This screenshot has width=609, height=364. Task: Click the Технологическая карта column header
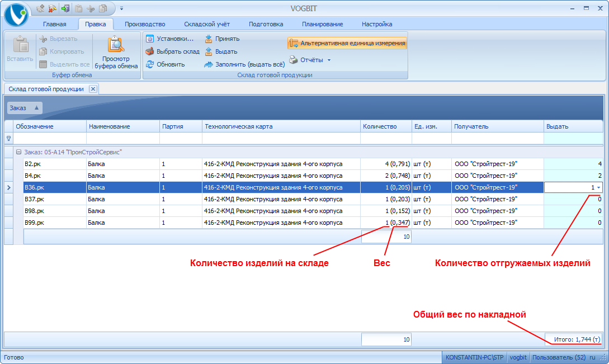(281, 126)
